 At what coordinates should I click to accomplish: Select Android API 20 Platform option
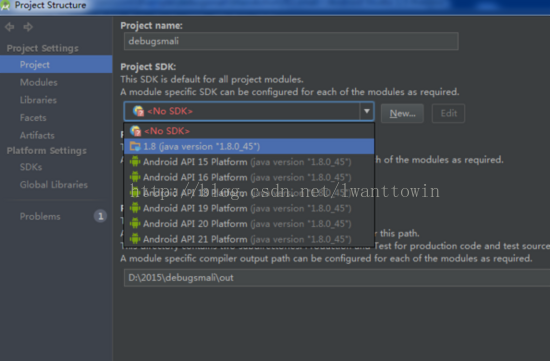(x=249, y=223)
